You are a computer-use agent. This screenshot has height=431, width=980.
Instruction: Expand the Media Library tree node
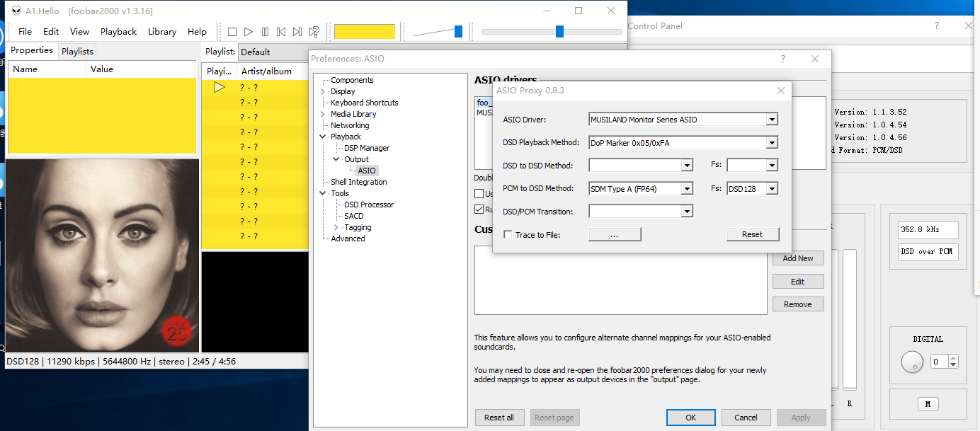pos(323,114)
